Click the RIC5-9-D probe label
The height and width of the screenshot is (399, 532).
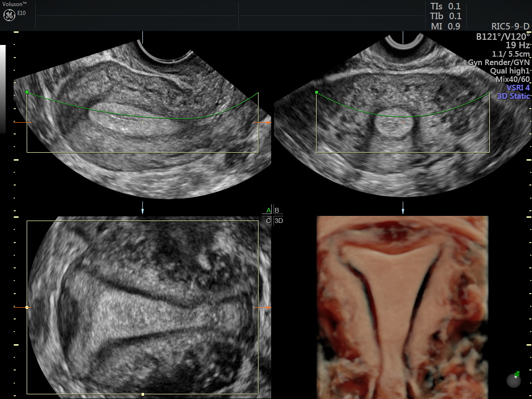[x=510, y=26]
